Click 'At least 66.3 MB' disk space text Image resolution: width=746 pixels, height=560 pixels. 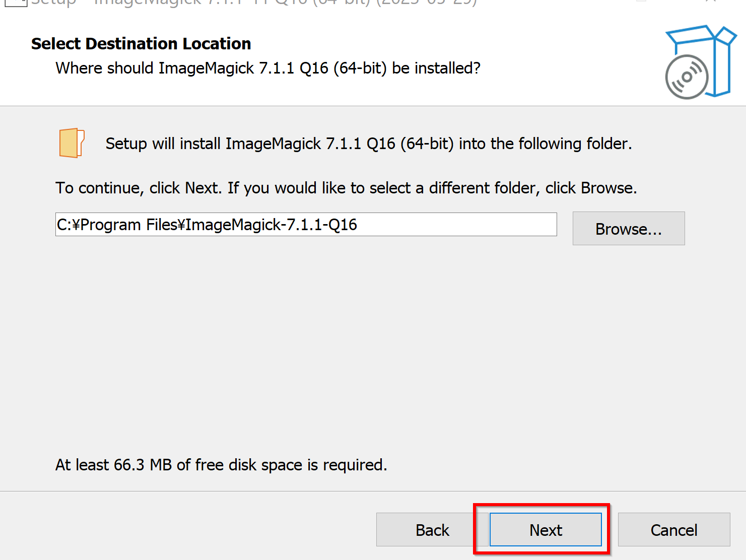pyautogui.click(x=221, y=465)
